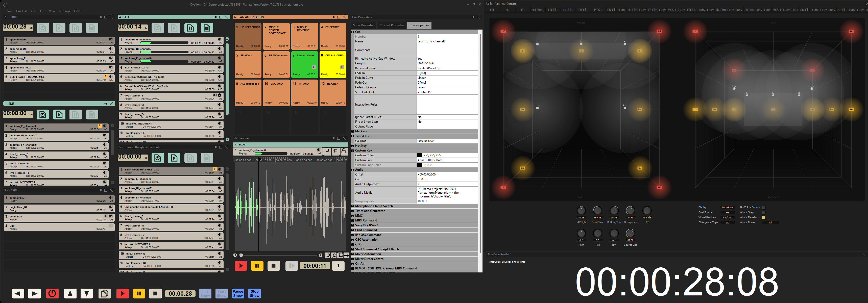Image resolution: width=868 pixels, height=303 pixels.
Task: Click the black Custom Color swatch
Action: pyautogui.click(x=420, y=155)
